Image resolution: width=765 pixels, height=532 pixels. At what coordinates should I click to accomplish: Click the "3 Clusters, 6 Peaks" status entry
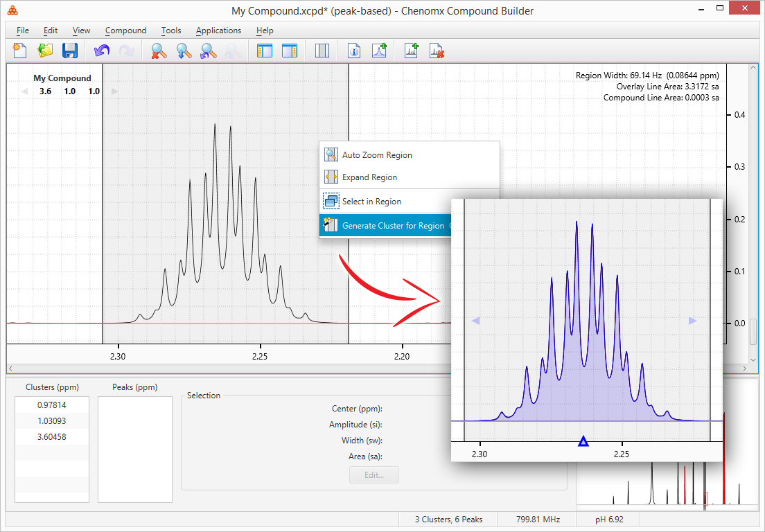click(x=448, y=520)
